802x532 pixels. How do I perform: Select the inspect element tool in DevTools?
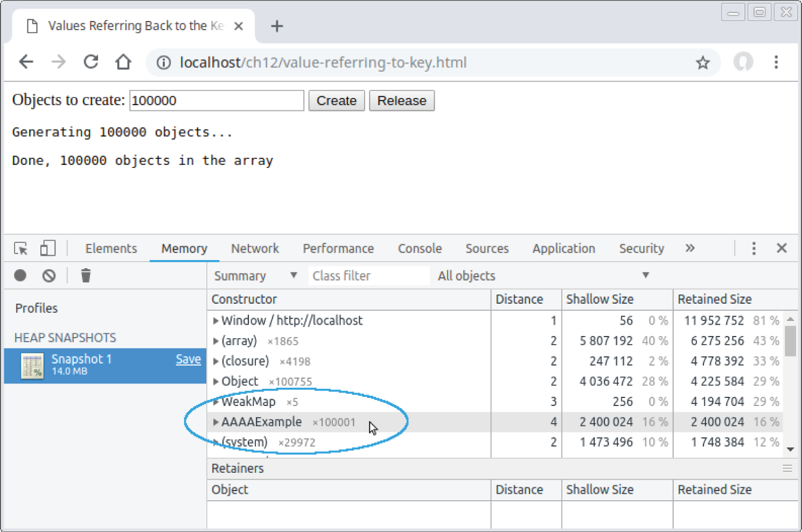coord(20,248)
